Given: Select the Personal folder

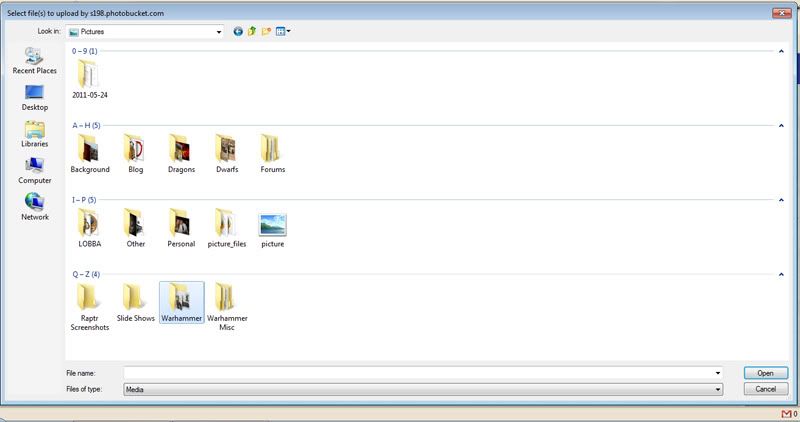Looking at the screenshot, I should pyautogui.click(x=182, y=228).
